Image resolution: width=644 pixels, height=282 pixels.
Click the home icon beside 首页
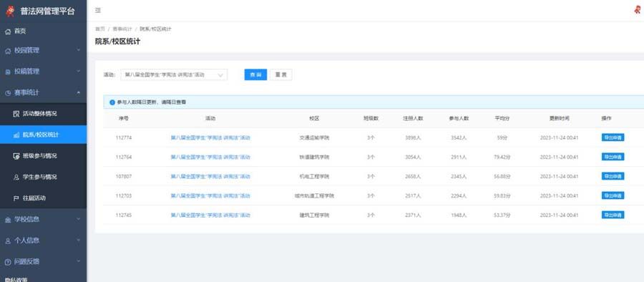pos(8,31)
